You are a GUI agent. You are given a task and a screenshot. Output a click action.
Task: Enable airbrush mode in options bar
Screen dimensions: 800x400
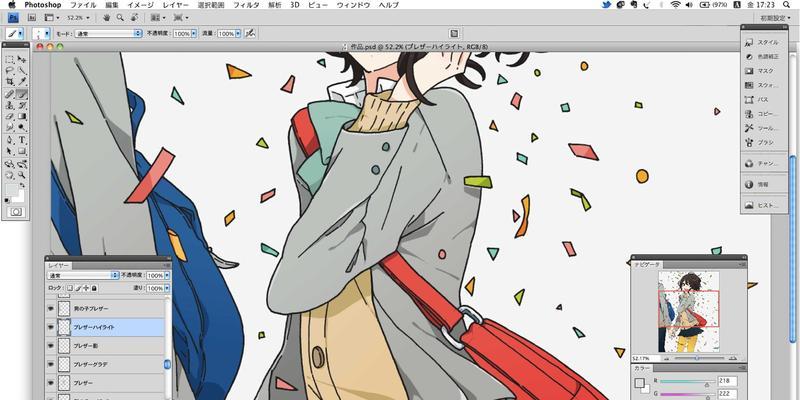(249, 33)
